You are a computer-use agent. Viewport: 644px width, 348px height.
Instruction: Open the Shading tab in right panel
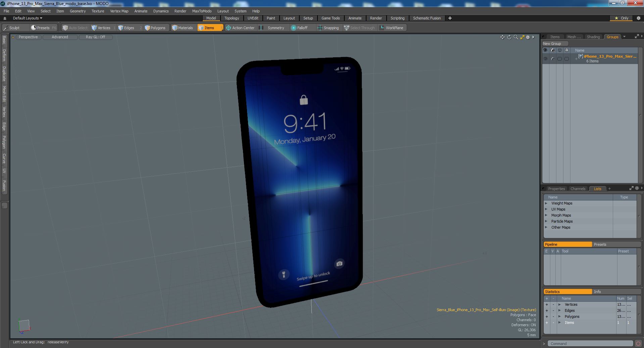(x=593, y=37)
